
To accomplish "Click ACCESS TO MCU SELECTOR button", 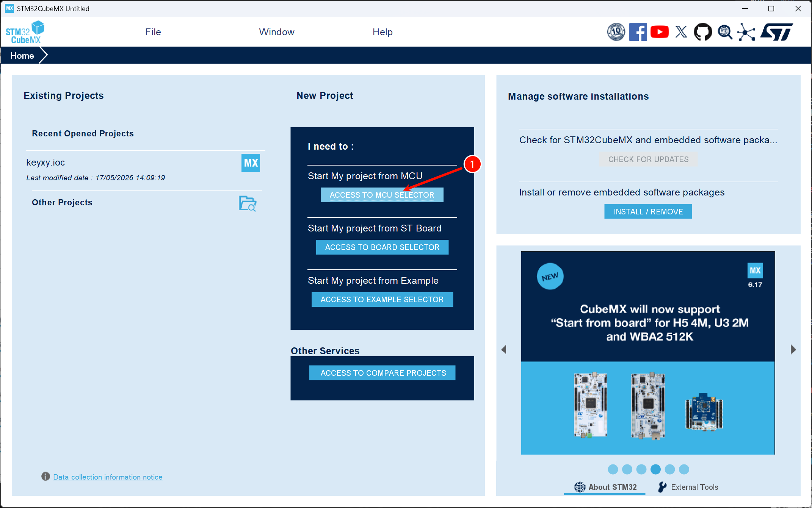I will [x=382, y=195].
